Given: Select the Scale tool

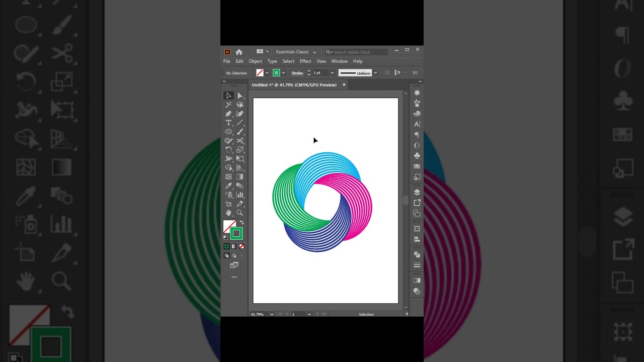Looking at the screenshot, I should (240, 150).
